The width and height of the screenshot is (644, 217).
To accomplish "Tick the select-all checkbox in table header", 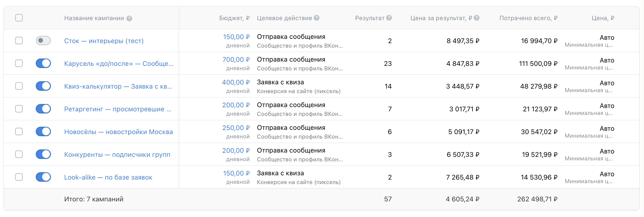I will click(x=19, y=18).
